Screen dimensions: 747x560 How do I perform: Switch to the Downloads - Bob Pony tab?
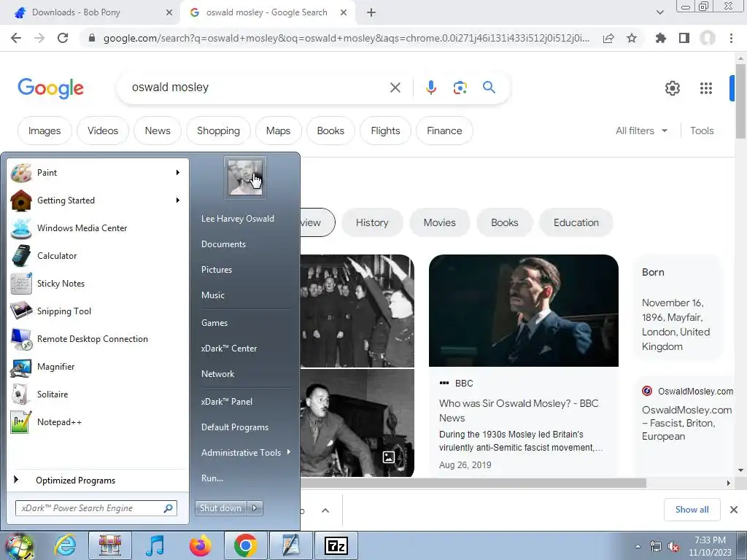click(90, 12)
